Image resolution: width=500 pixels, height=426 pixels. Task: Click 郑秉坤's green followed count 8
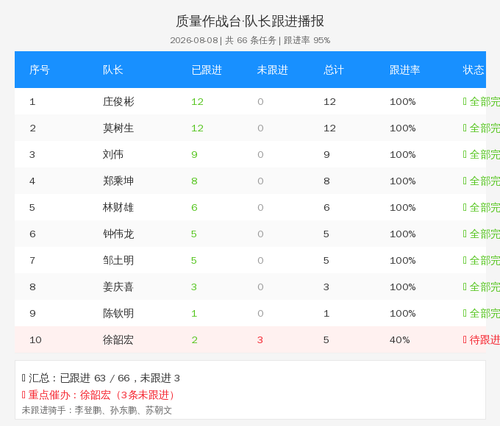click(194, 181)
